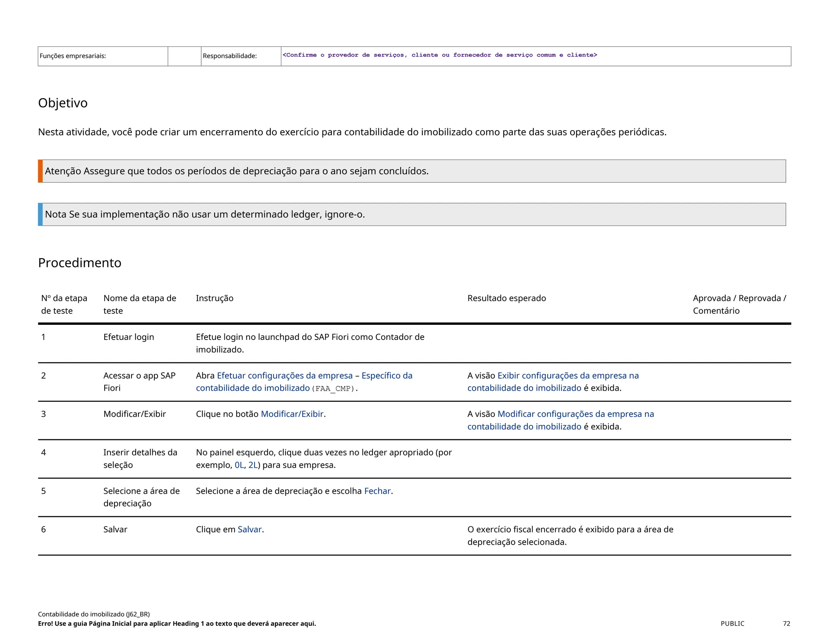Click 'Específico da contabilidade do imobilizado' link text
The width and height of the screenshot is (834, 644).
click(386, 375)
